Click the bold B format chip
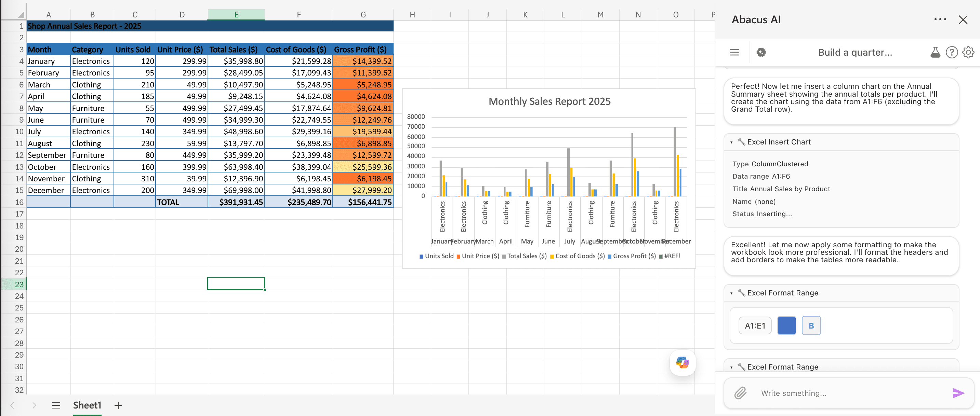Image resolution: width=980 pixels, height=416 pixels. coord(811,325)
